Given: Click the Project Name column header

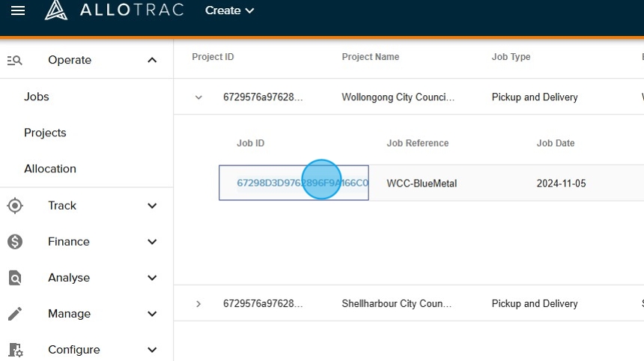Looking at the screenshot, I should pos(371,57).
